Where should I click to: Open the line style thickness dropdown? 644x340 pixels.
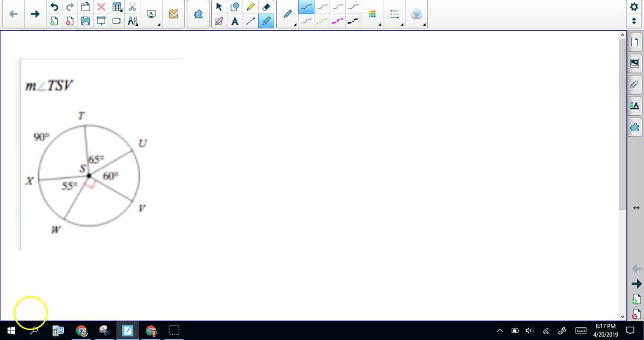394,14
